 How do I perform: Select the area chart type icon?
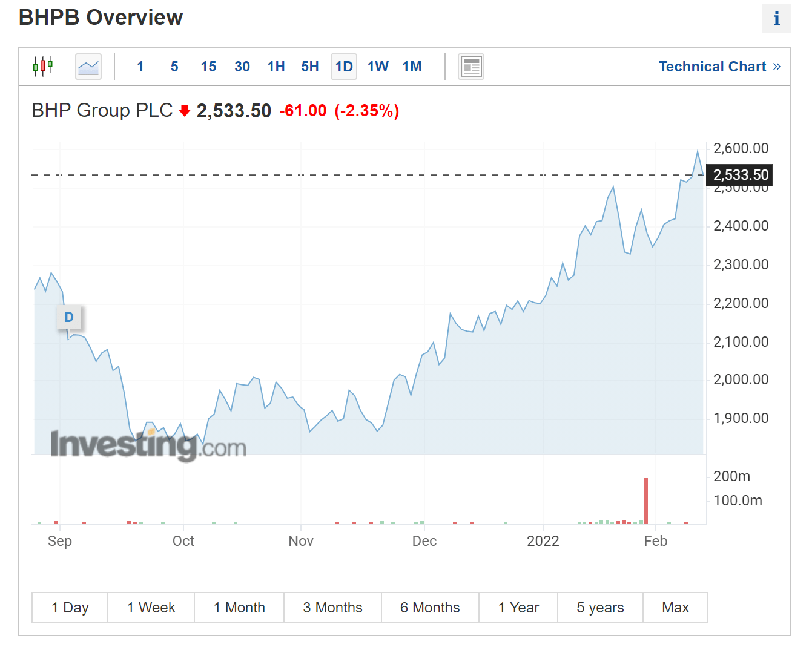point(88,67)
